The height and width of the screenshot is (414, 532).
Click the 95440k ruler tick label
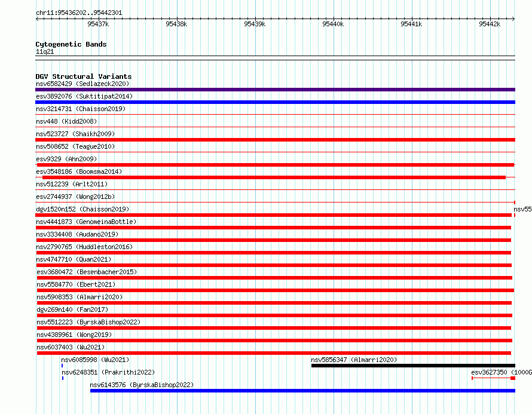click(333, 24)
